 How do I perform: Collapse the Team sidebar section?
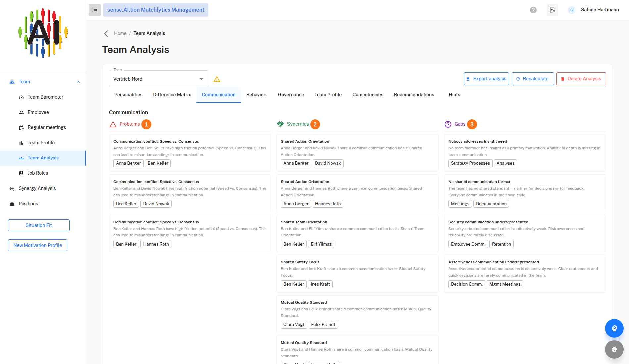click(79, 82)
